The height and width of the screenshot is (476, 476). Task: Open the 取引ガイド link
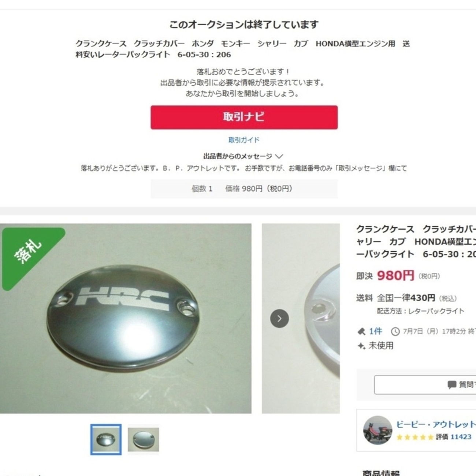[x=244, y=140]
